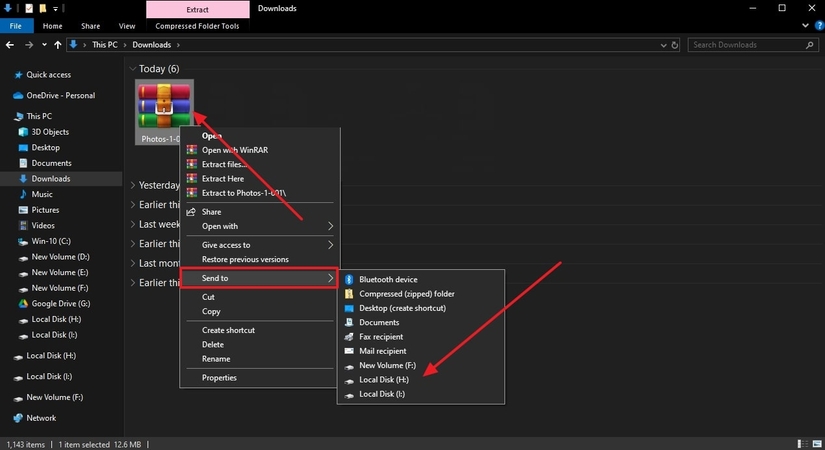The image size is (825, 450).
Task: Open OneDrive - Personal cloud icon
Action: pyautogui.click(x=18, y=96)
